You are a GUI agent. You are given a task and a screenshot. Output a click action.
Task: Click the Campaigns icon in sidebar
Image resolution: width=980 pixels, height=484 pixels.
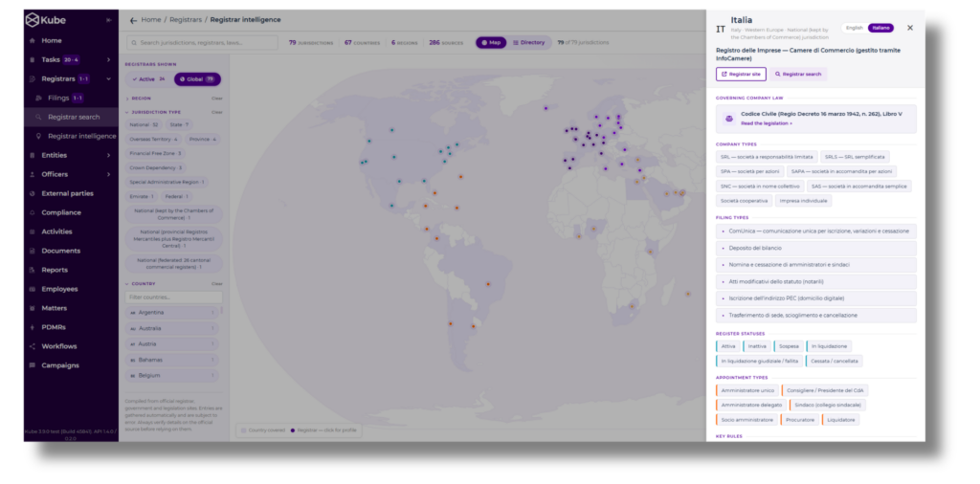coord(33,365)
